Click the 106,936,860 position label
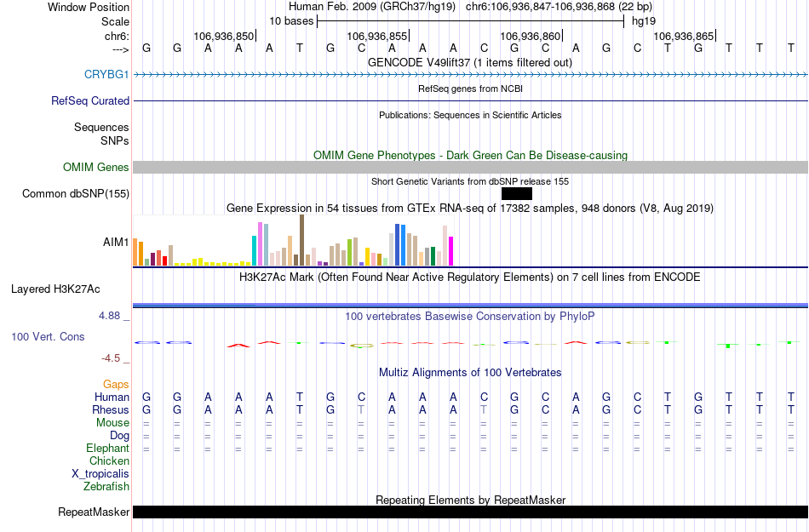This screenshot has width=809, height=532. click(531, 36)
